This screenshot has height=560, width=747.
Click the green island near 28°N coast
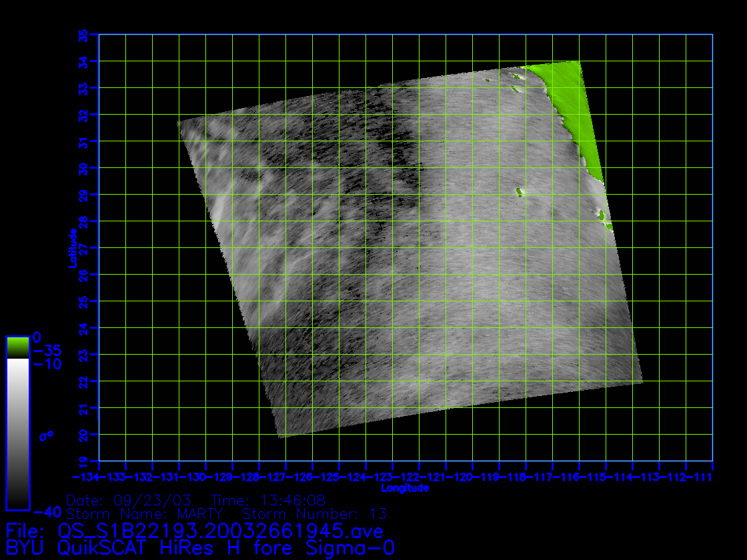pos(602,215)
